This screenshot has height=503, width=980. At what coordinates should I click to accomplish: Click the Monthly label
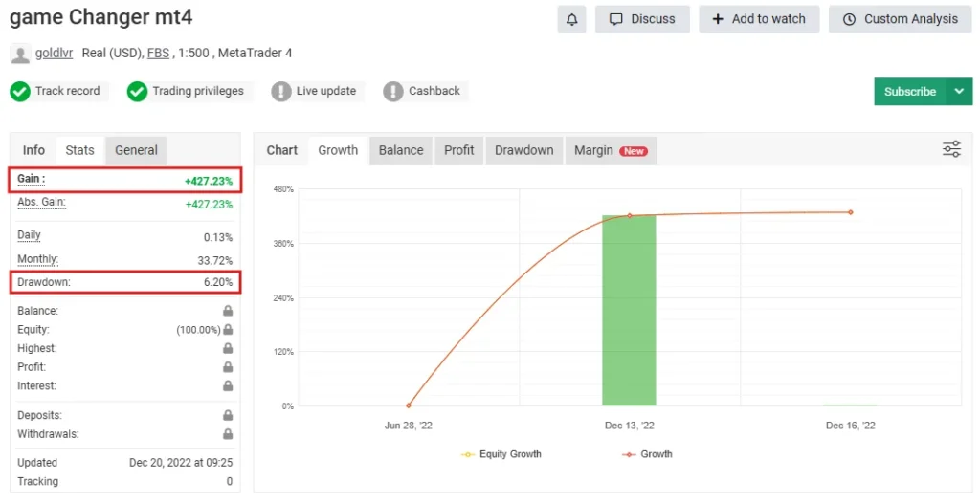37,259
